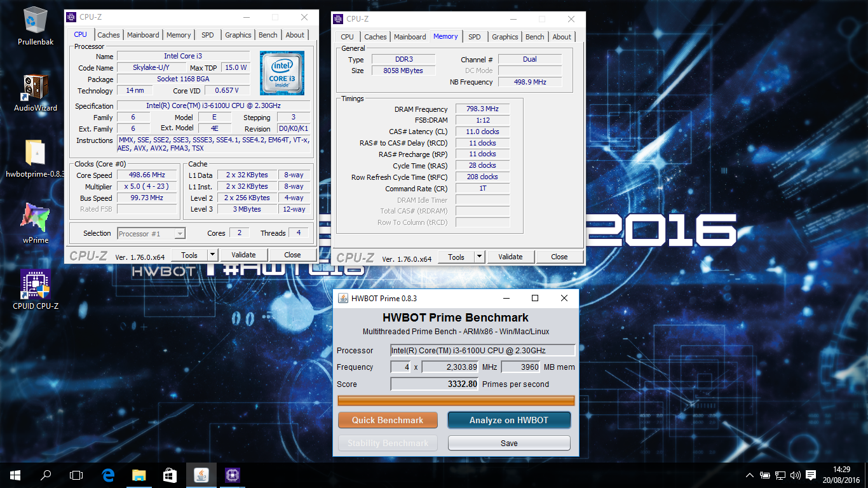This screenshot has width=868, height=488.
Task: Switch to Caches tab in left CPU-Z window
Action: point(109,35)
